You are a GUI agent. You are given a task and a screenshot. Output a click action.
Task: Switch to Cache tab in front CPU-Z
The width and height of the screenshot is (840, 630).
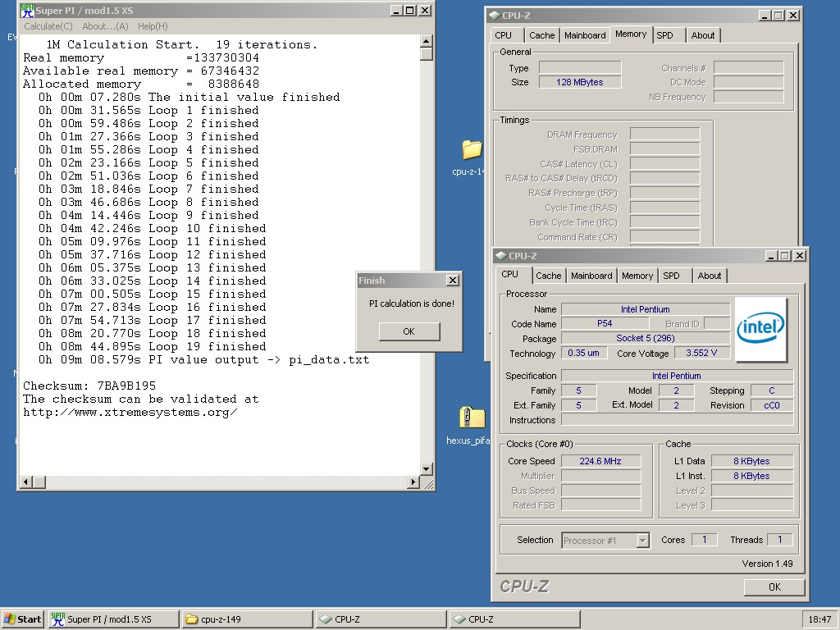click(549, 276)
